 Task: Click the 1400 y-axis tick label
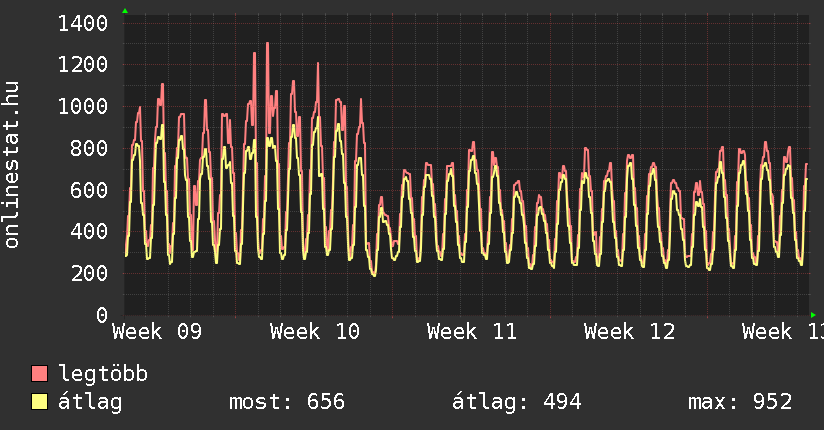click(84, 23)
